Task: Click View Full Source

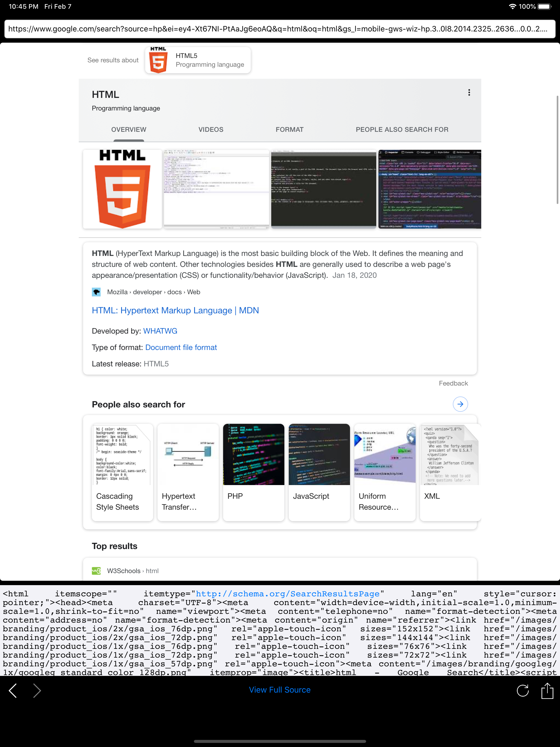Action: point(280,690)
